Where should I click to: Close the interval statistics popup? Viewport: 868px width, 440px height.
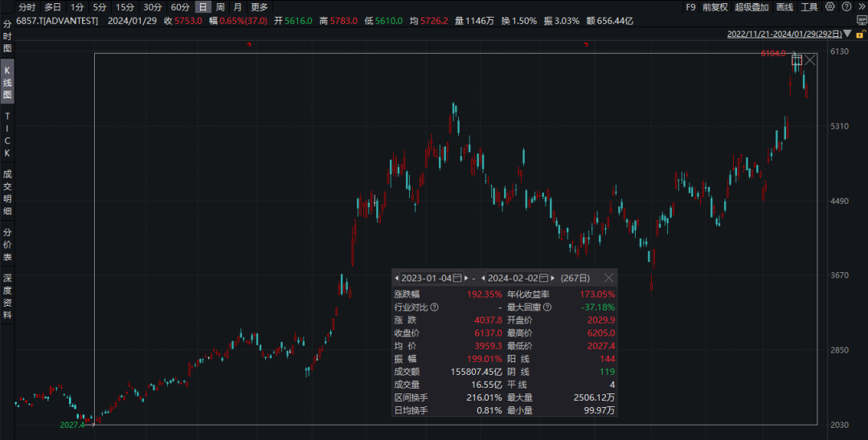pos(608,277)
